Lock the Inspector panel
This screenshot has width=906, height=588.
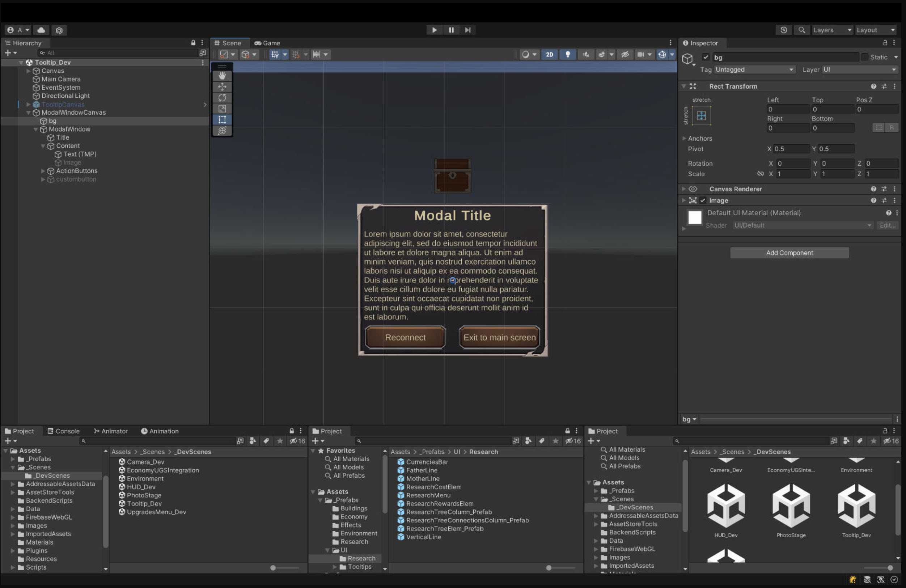885,43
